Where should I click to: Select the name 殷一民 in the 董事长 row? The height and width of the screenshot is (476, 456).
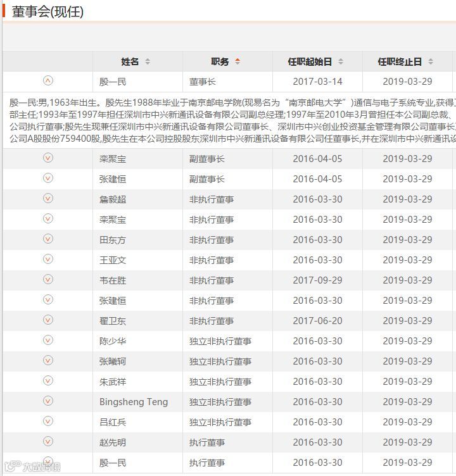pos(113,82)
